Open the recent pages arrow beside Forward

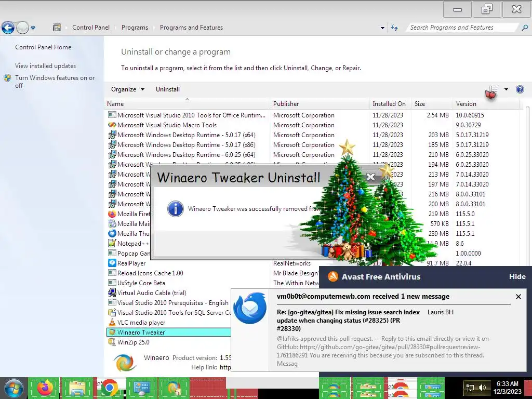click(x=33, y=28)
